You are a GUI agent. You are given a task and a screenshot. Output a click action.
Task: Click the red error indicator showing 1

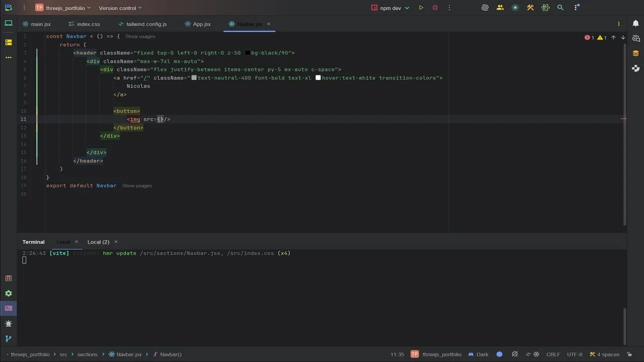(x=589, y=38)
